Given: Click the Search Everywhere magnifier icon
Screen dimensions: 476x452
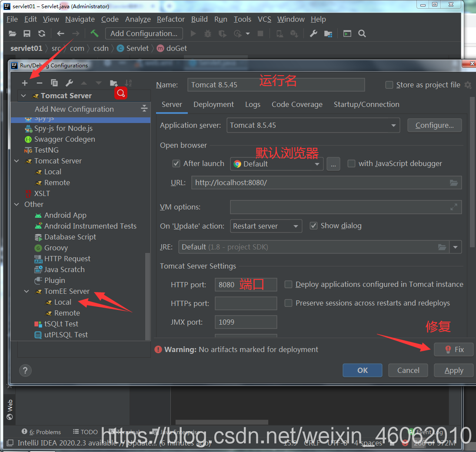Looking at the screenshot, I should pos(362,34).
